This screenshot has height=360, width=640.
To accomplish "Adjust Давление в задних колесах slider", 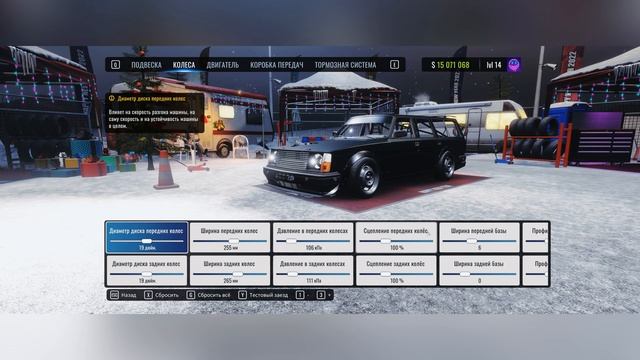I will [313, 274].
